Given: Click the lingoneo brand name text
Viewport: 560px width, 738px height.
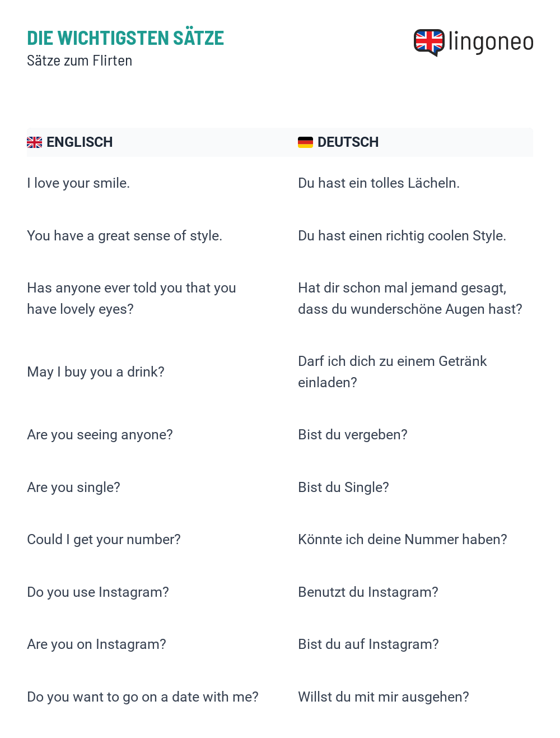Looking at the screenshot, I should click(x=491, y=42).
